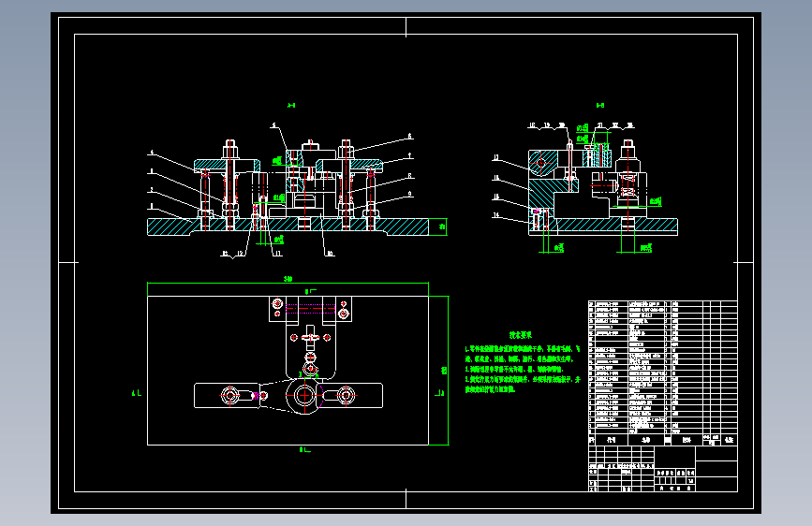Pick balloon number 18 above B-B view

(x=532, y=125)
